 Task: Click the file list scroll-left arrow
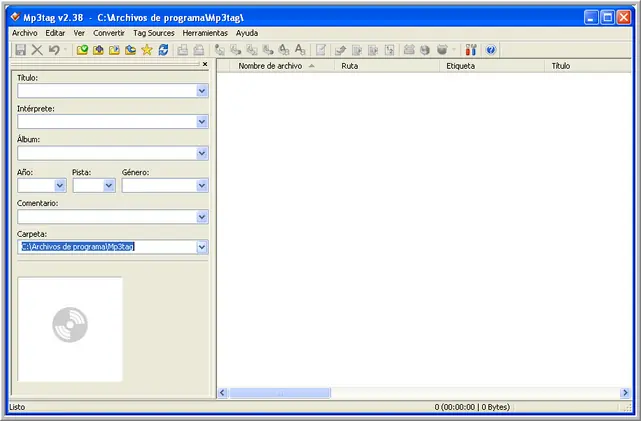[222, 393]
